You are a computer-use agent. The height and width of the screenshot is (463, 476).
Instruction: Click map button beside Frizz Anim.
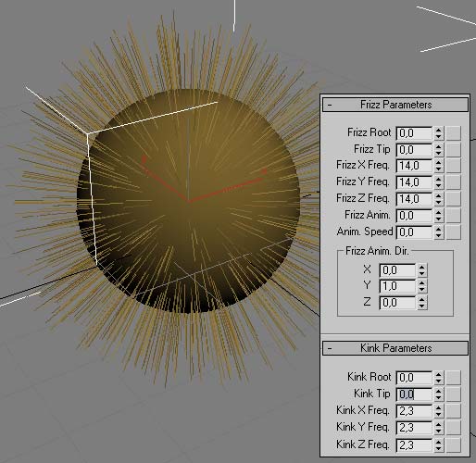coord(454,216)
